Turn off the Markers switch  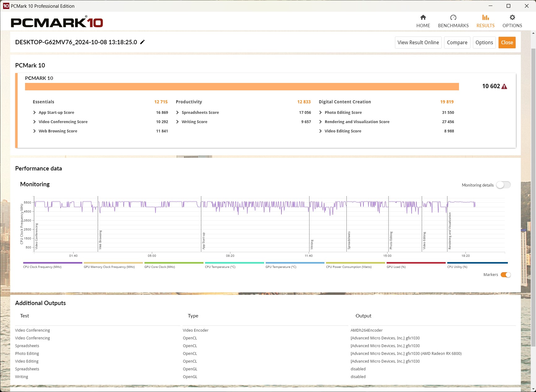pos(505,275)
